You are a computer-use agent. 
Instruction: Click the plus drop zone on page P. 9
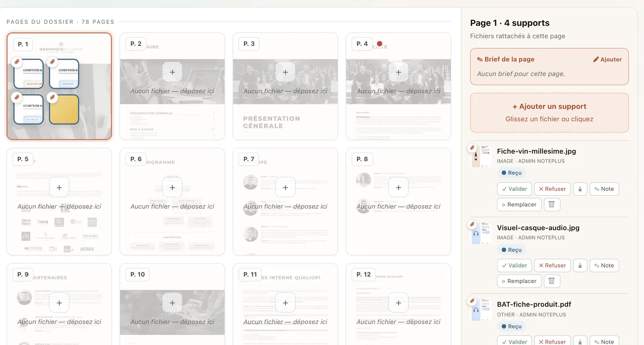click(x=59, y=303)
